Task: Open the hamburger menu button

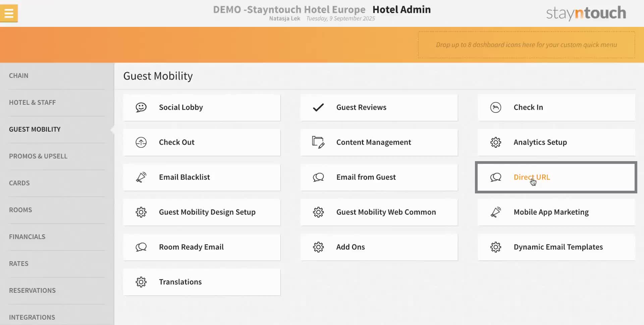Action: click(9, 13)
